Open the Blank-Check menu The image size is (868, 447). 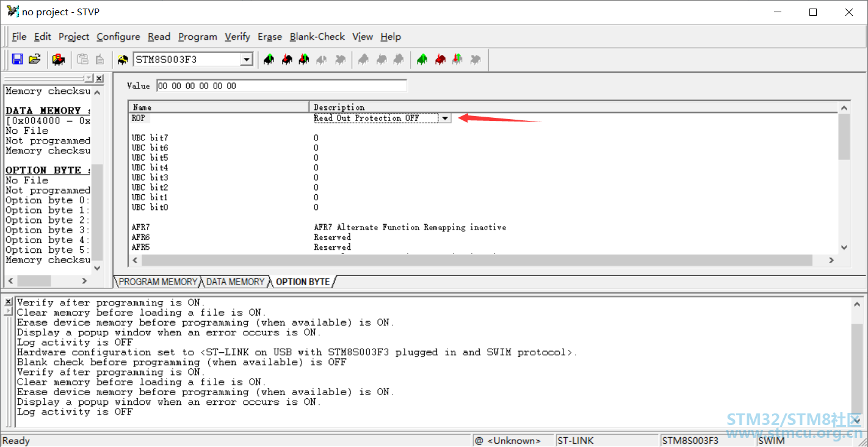317,37
